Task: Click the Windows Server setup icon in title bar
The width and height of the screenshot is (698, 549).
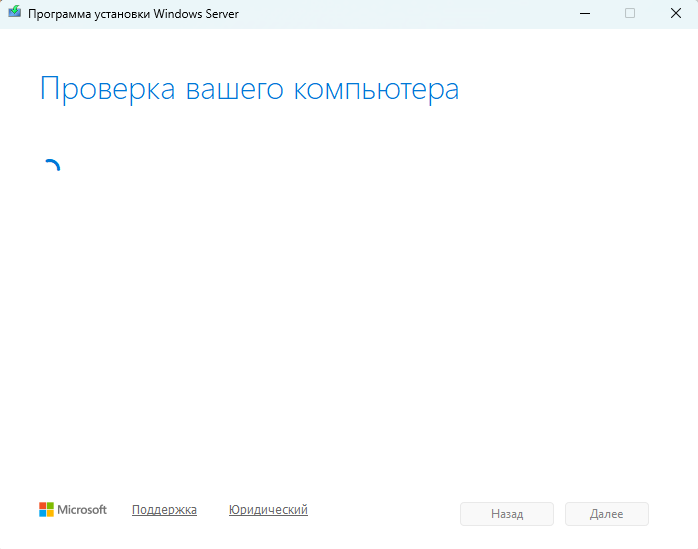Action: pos(14,13)
